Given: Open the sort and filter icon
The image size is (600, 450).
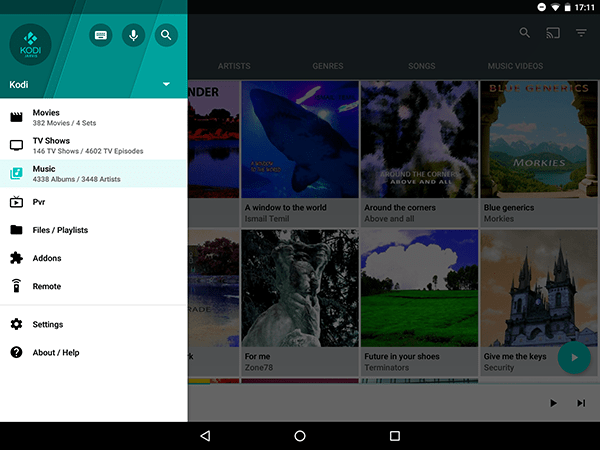Looking at the screenshot, I should click(x=581, y=33).
